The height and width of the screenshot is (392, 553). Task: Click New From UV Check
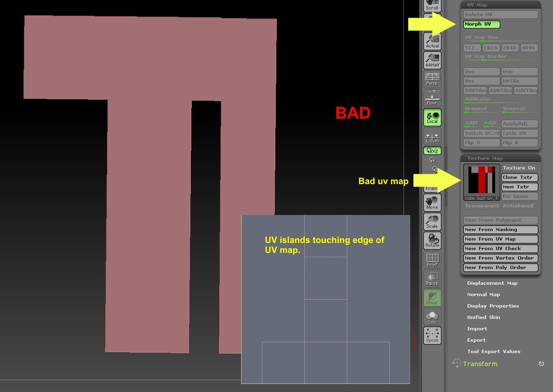(500, 248)
